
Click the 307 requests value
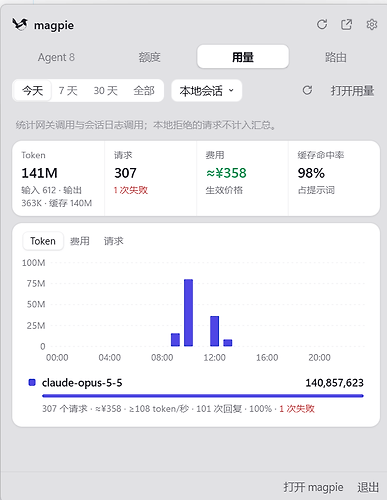pyautogui.click(x=125, y=173)
